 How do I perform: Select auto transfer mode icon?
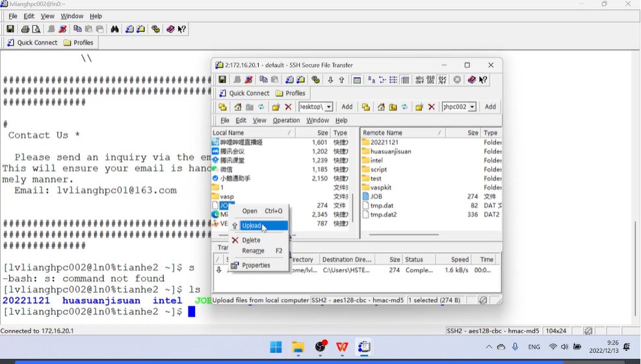442,80
